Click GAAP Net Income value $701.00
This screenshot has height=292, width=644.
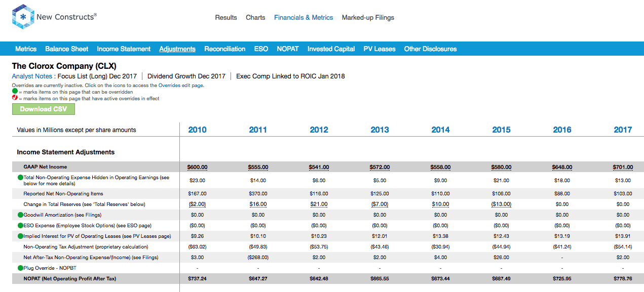click(x=623, y=168)
